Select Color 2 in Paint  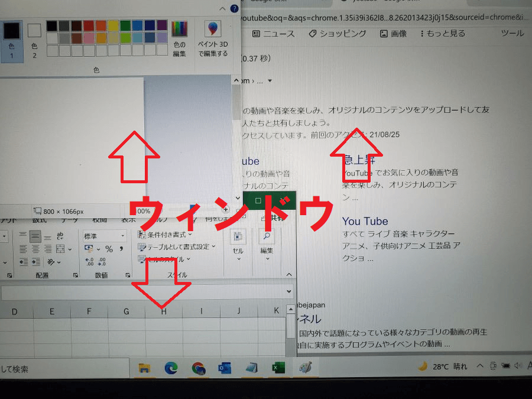(x=34, y=41)
